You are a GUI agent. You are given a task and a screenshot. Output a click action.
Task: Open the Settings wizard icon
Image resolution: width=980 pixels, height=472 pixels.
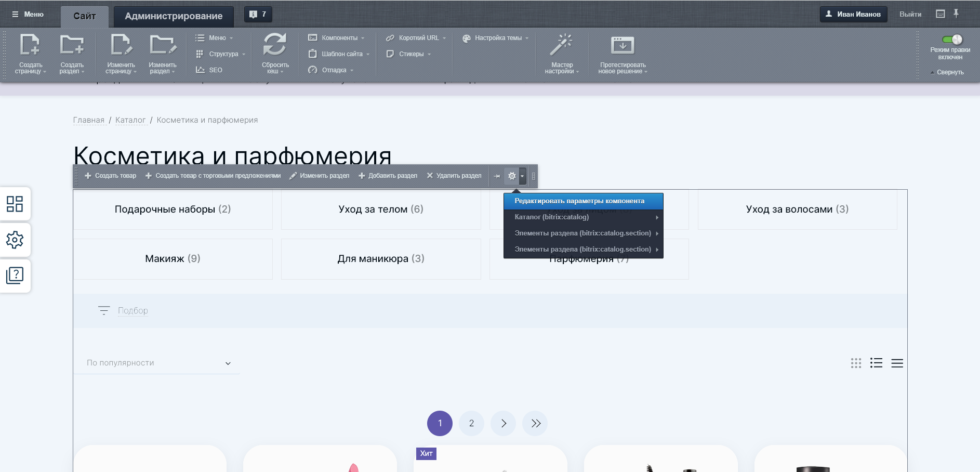pyautogui.click(x=561, y=46)
